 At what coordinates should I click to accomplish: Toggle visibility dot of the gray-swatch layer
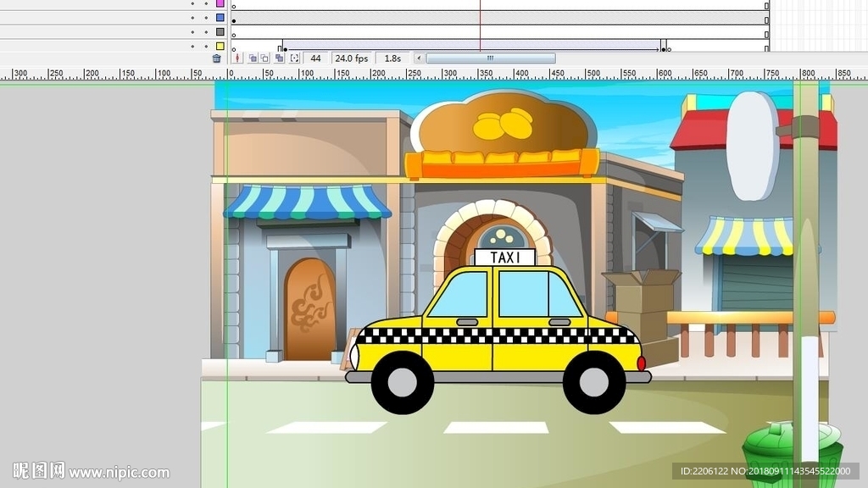point(192,32)
